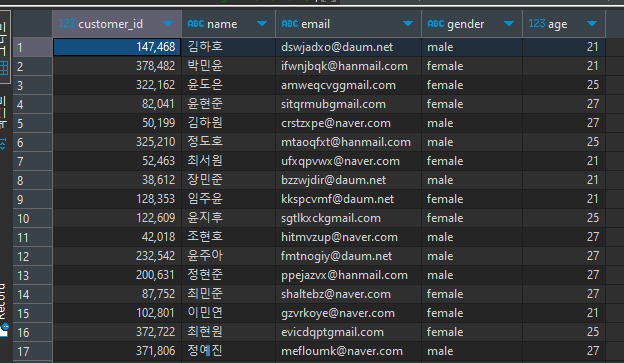Select age cell in 최민준 row
624x363 pixels.
pos(564,294)
